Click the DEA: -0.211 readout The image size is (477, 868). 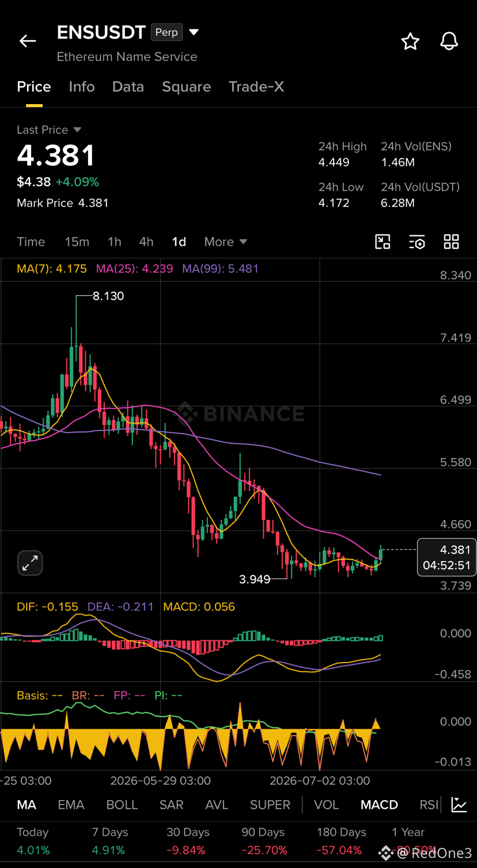pos(120,607)
